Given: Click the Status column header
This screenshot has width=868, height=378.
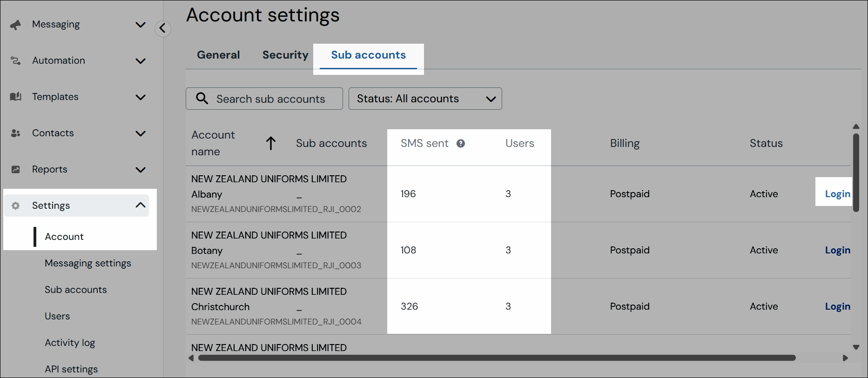Looking at the screenshot, I should (x=766, y=143).
